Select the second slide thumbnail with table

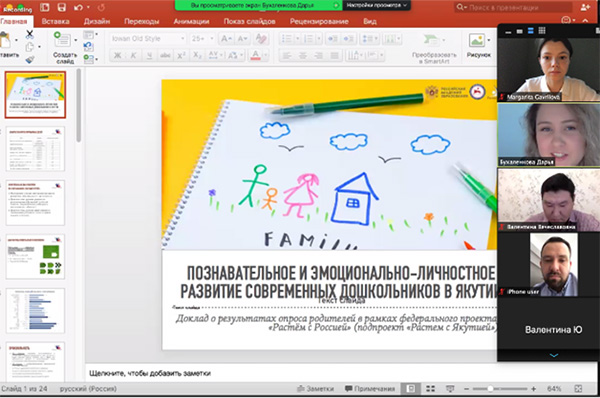coord(35,149)
